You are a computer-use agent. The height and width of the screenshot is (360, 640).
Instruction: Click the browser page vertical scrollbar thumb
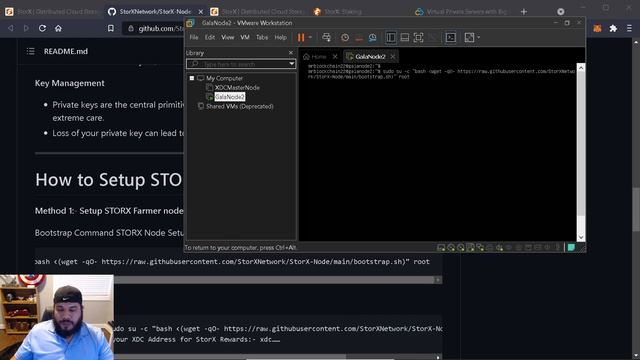tap(636, 209)
